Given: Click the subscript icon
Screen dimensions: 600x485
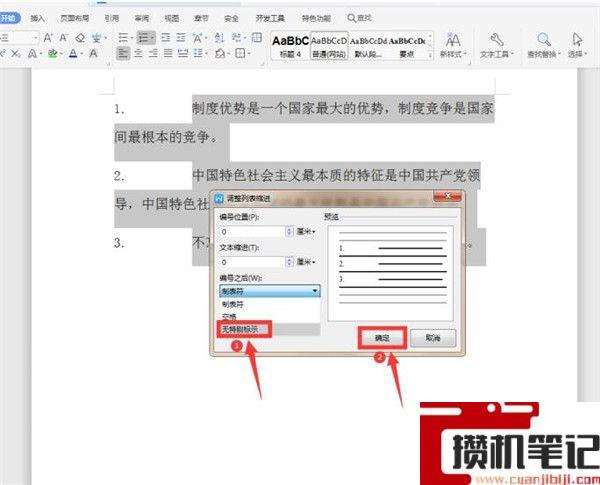Looking at the screenshot, I should (16, 53).
